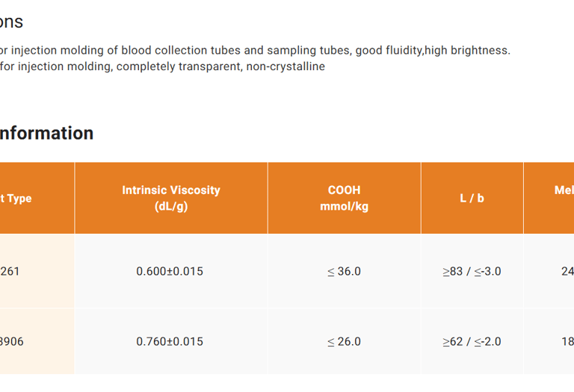Click the ≤ 36.0 COOH value
574x392 pixels.
(x=344, y=271)
